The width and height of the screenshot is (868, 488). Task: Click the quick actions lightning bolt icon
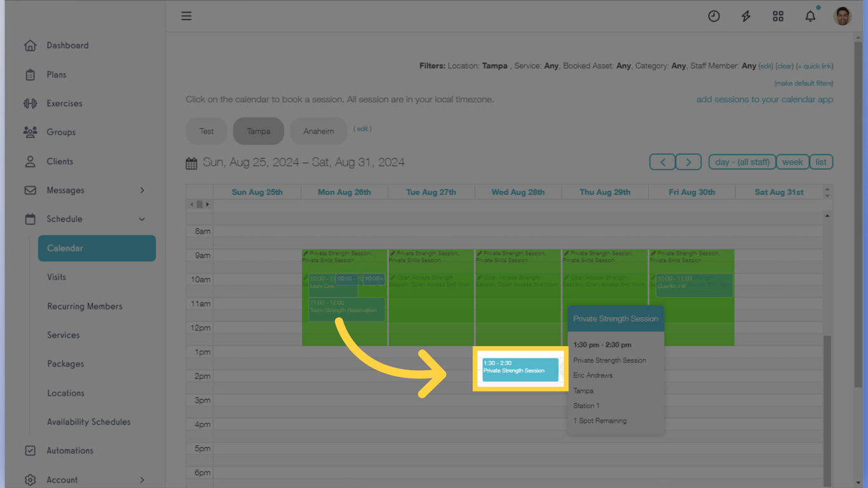(746, 16)
